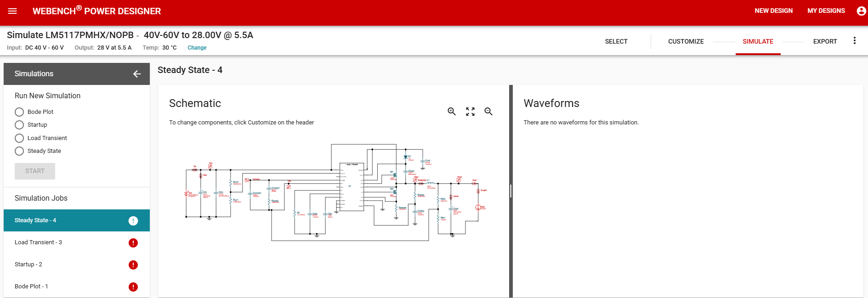Click the temperature value '30 °C'

[x=169, y=48]
